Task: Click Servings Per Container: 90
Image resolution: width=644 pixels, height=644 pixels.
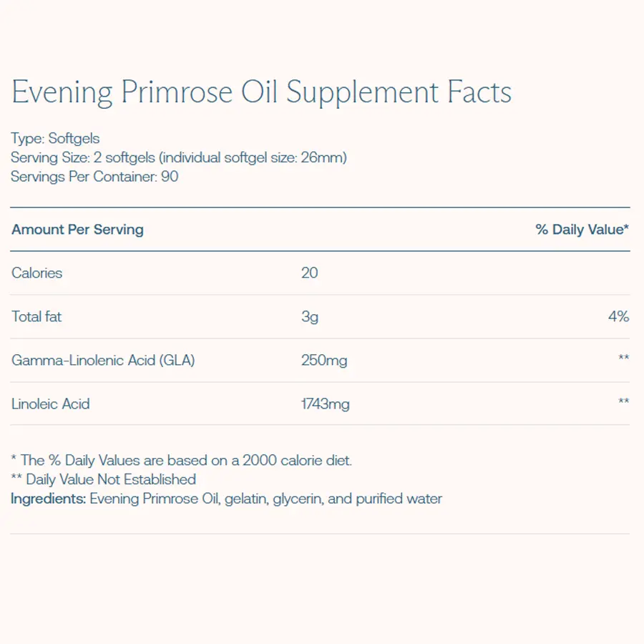Action: click(x=94, y=176)
